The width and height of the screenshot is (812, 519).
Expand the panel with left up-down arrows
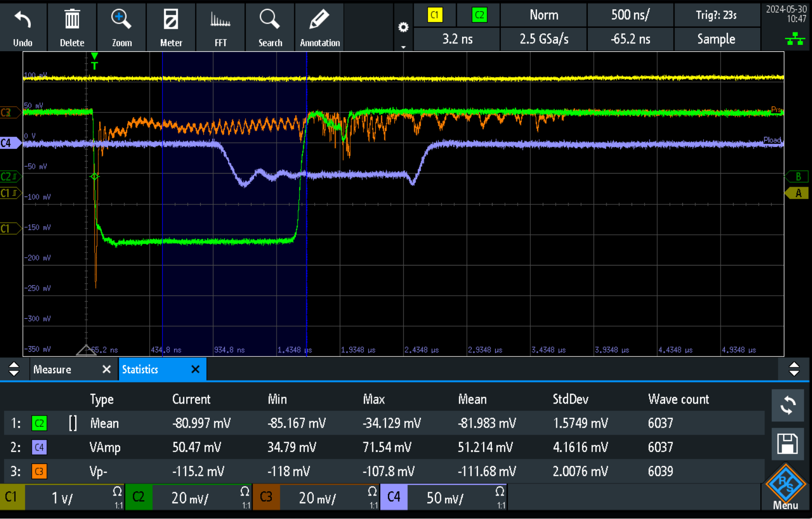tap(14, 369)
